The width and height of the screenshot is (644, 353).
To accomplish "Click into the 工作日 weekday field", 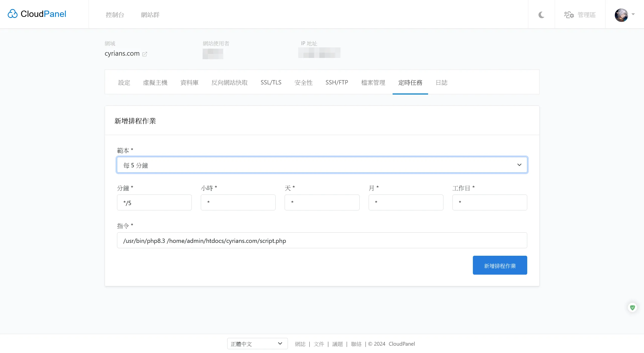I will 489,203.
